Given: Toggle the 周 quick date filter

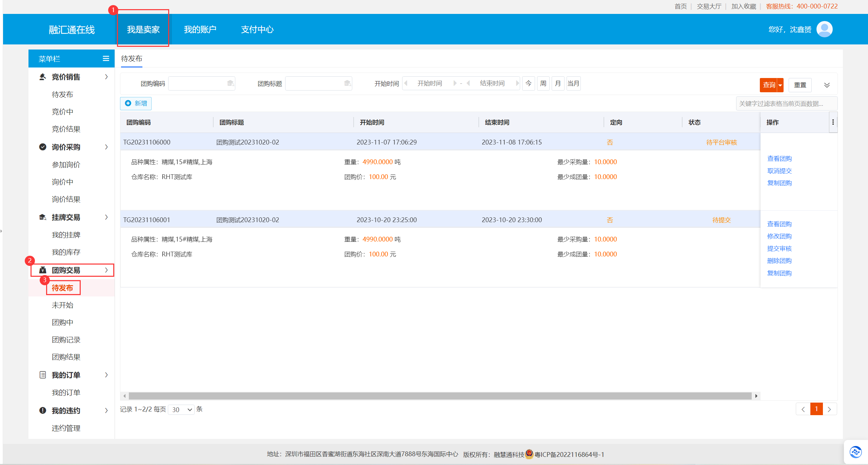Looking at the screenshot, I should coord(543,83).
